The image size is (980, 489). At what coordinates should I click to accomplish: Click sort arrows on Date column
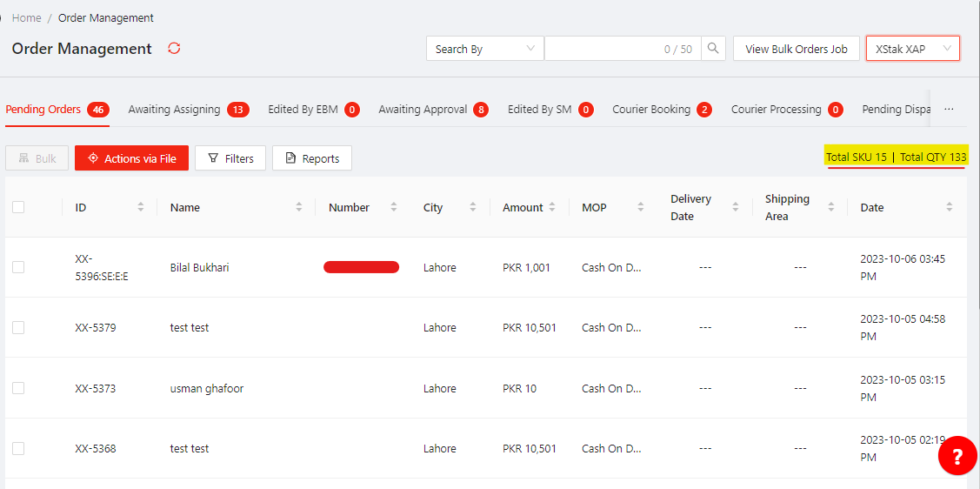[949, 207]
